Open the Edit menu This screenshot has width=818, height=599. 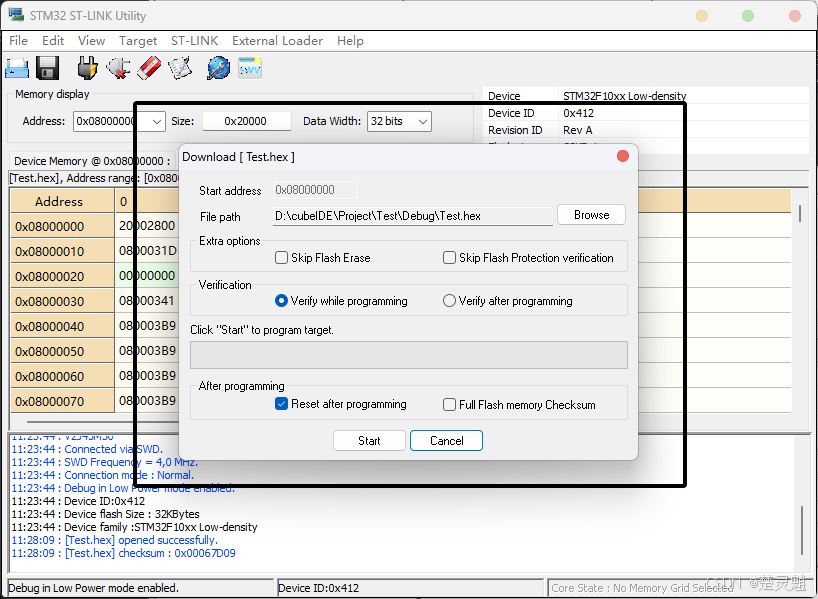click(53, 41)
